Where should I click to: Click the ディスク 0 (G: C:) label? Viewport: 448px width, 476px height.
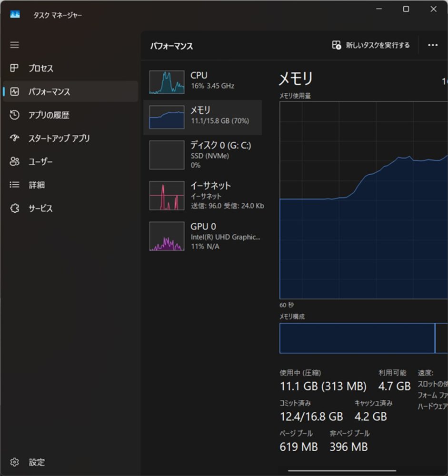coord(221,145)
